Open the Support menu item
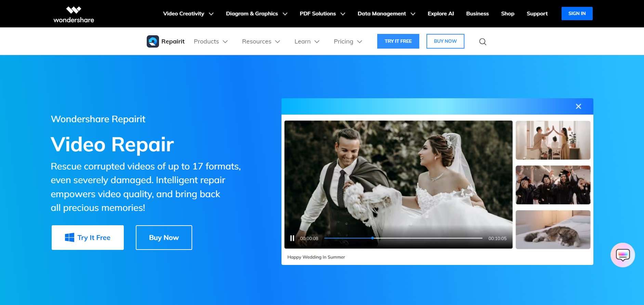This screenshot has height=305, width=644. pos(537,14)
